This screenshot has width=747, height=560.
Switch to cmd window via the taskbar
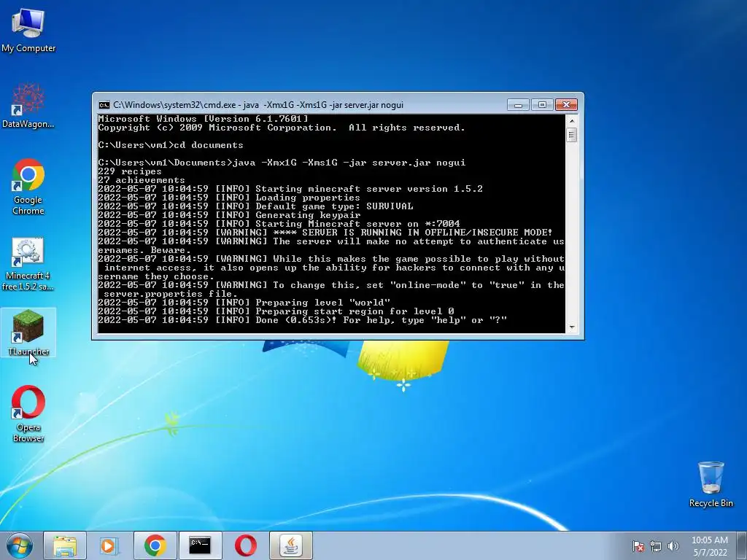click(200, 545)
